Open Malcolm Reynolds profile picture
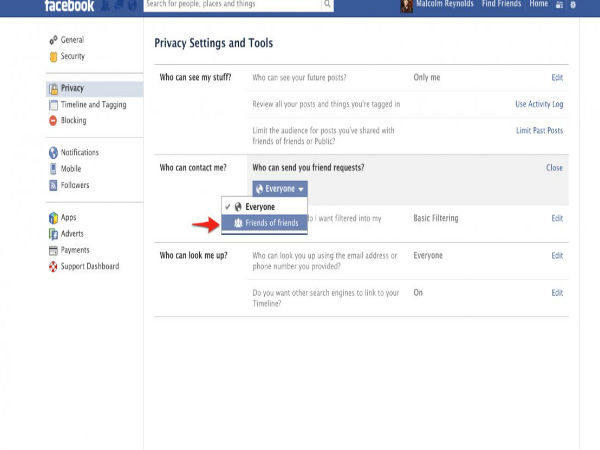Viewport: 600px width, 450px height. tap(406, 6)
